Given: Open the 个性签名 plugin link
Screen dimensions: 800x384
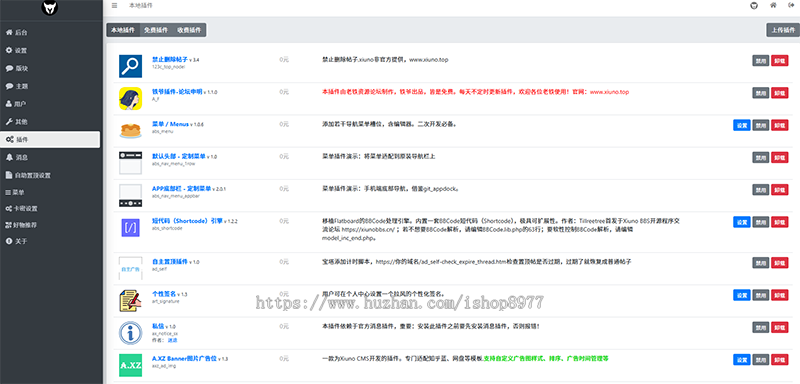Looking at the screenshot, I should [164, 294].
